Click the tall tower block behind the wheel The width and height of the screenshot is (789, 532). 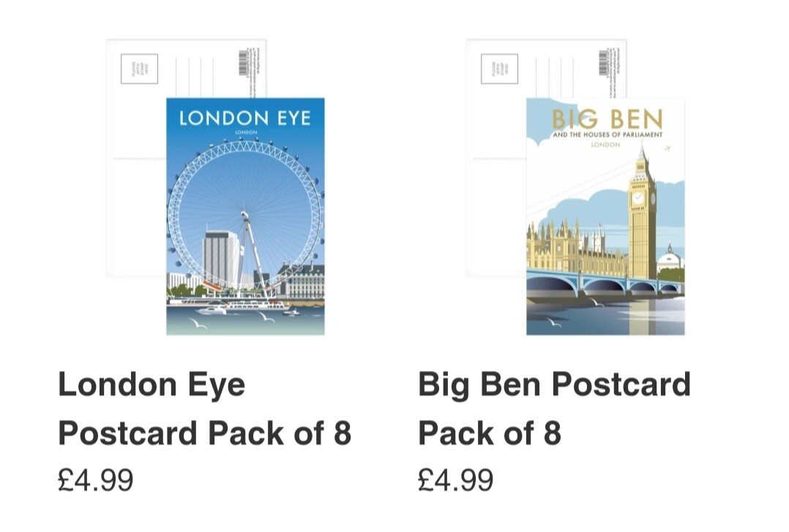click(220, 259)
